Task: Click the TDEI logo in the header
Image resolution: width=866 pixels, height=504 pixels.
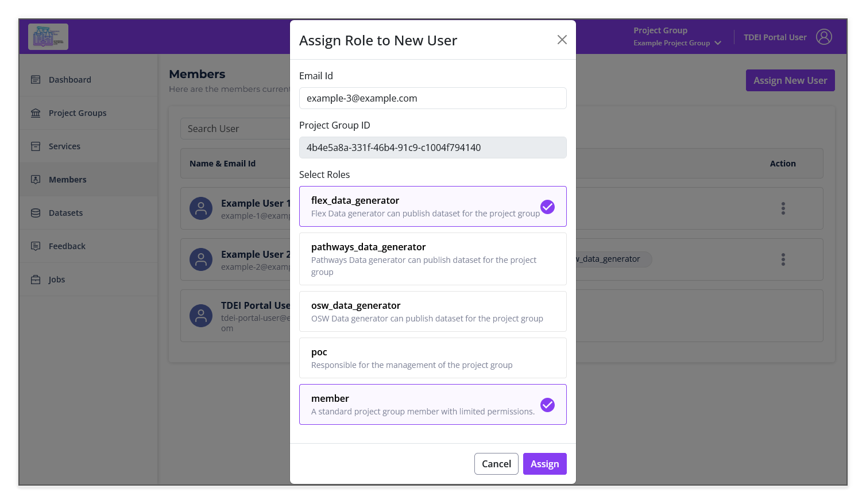Action: click(48, 36)
